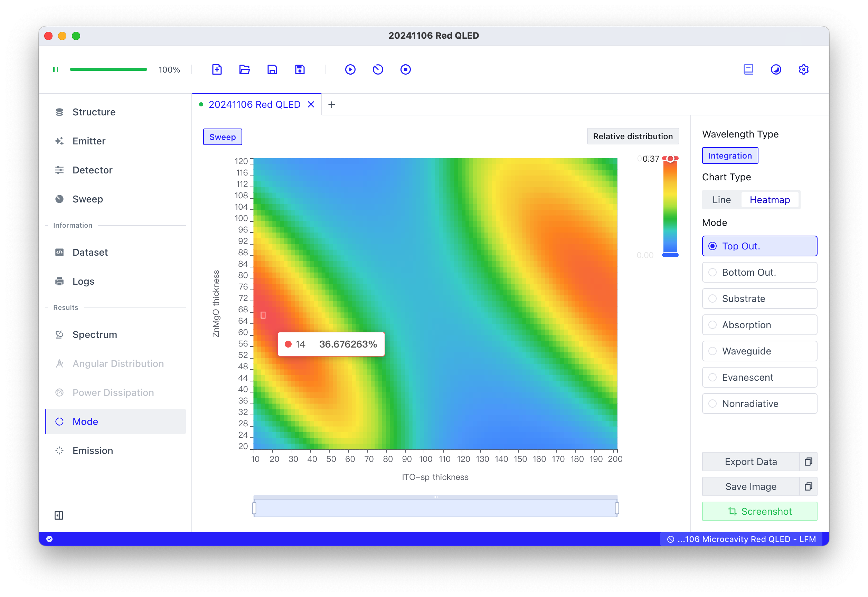Click the green Screenshot button
This screenshot has height=597, width=868.
(x=760, y=512)
